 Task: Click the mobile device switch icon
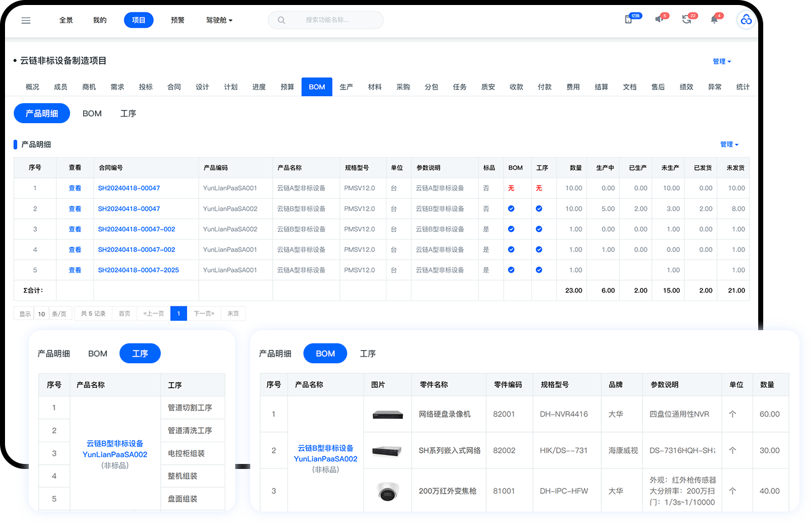tap(629, 19)
